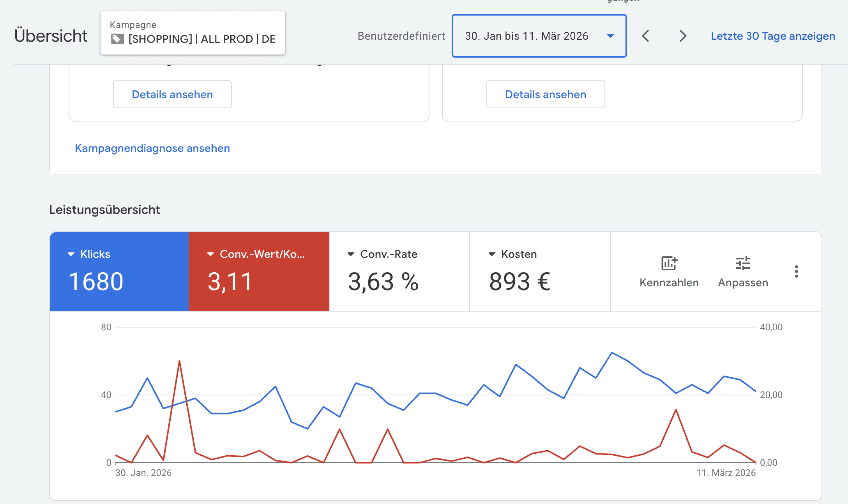Click the red line's highest peak in chart
Screen dimensions: 848x504
point(179,361)
